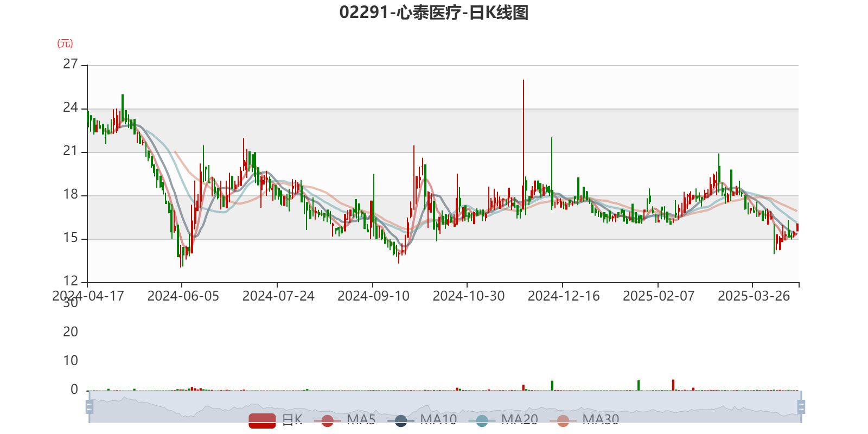Toggle the 日K candlestick series legend

click(276, 420)
